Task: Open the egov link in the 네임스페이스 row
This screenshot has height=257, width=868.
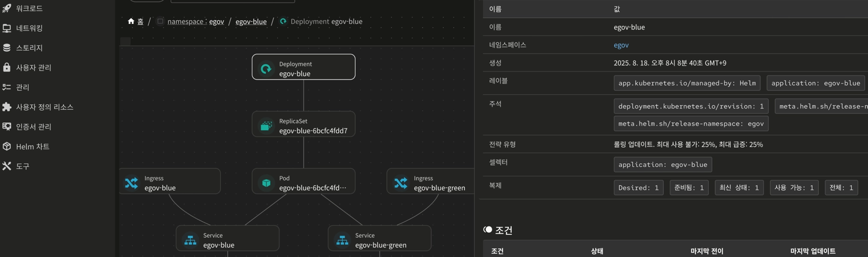Action: pos(621,45)
